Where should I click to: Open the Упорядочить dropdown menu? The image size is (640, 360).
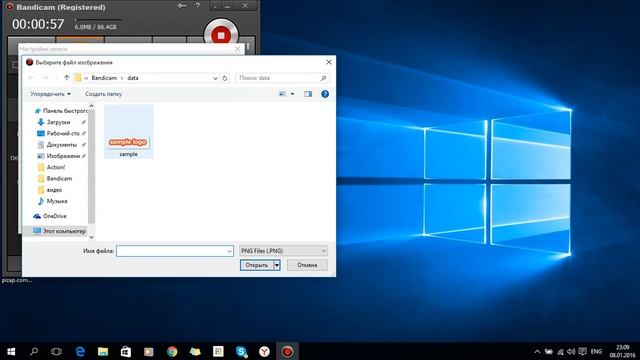50,94
